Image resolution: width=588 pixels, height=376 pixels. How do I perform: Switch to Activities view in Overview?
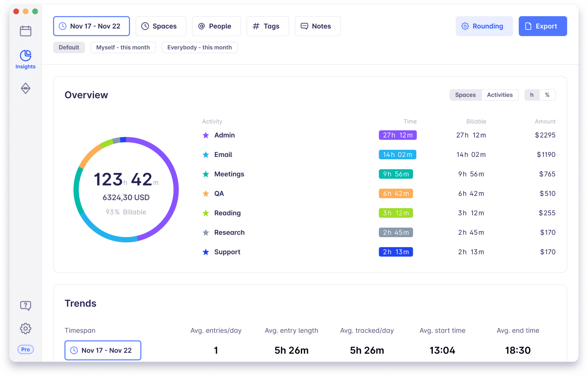(500, 95)
